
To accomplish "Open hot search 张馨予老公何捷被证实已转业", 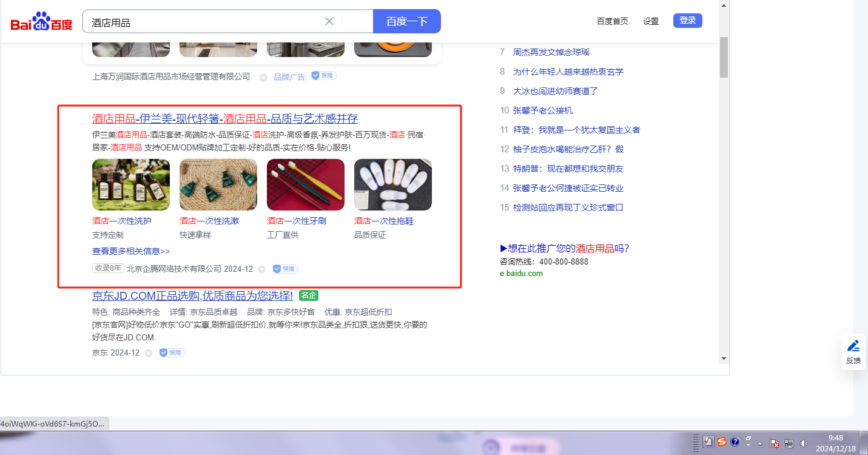I will (568, 188).
